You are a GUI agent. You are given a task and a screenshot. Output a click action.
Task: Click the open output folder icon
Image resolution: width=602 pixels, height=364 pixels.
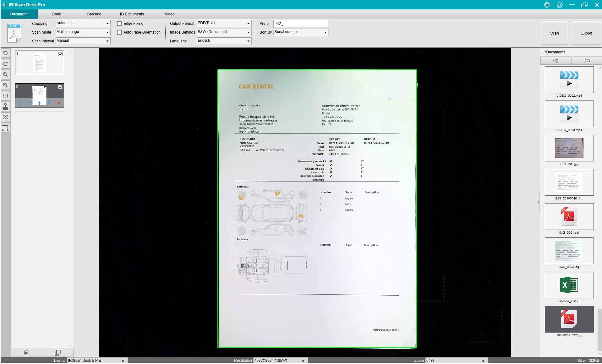[587, 61]
